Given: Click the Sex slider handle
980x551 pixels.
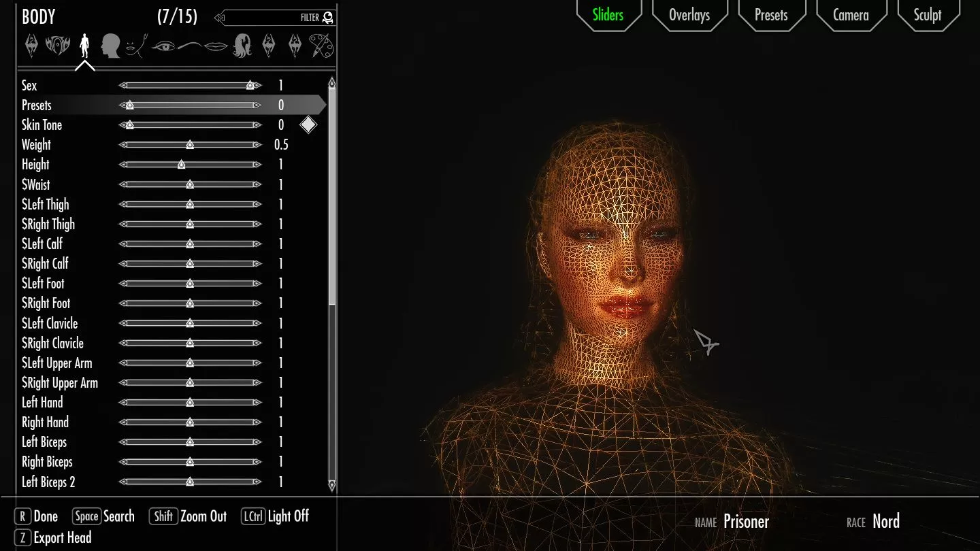Looking at the screenshot, I should coord(250,86).
